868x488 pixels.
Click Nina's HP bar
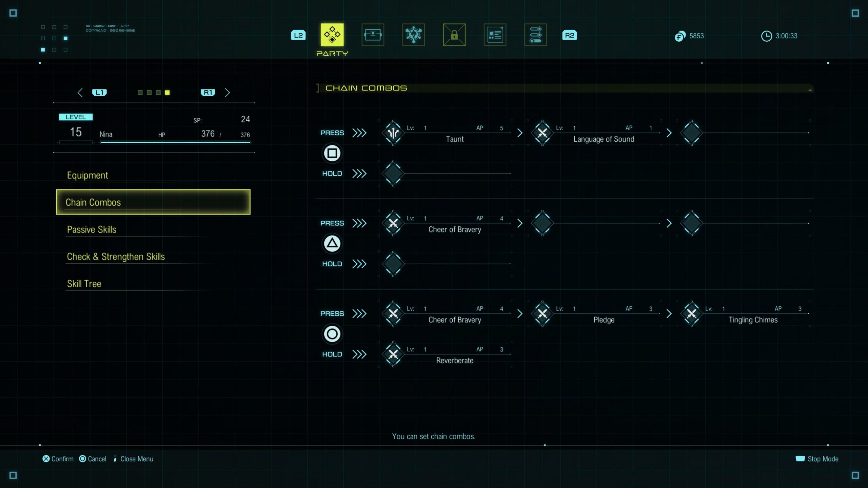pyautogui.click(x=175, y=143)
